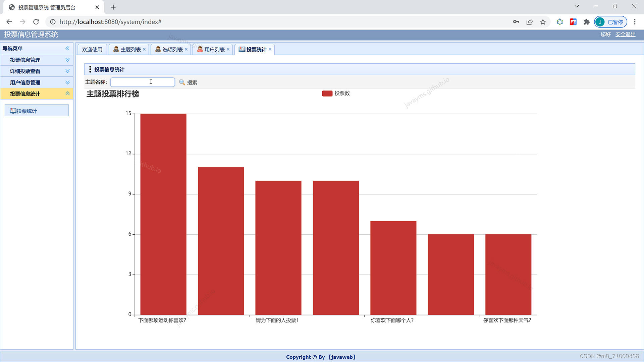The image size is (644, 362).
Task: Open saved passwords key icon
Action: tap(516, 22)
